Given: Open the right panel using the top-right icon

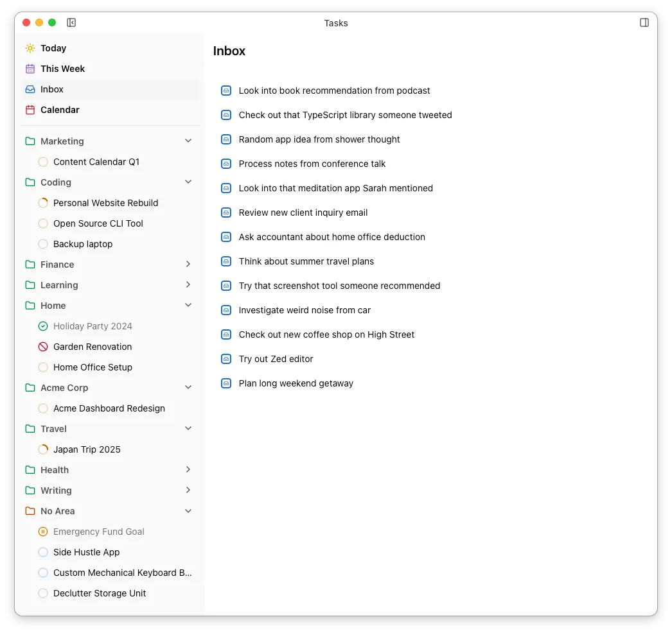Looking at the screenshot, I should point(643,22).
